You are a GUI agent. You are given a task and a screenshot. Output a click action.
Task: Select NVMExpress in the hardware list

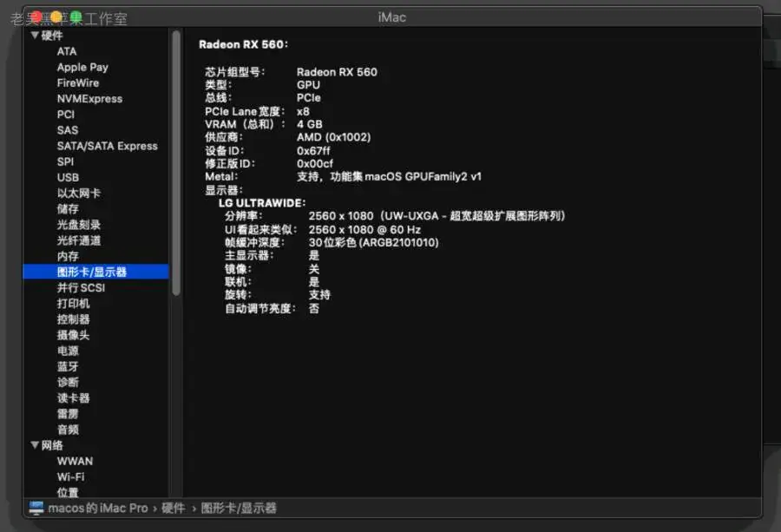point(89,99)
